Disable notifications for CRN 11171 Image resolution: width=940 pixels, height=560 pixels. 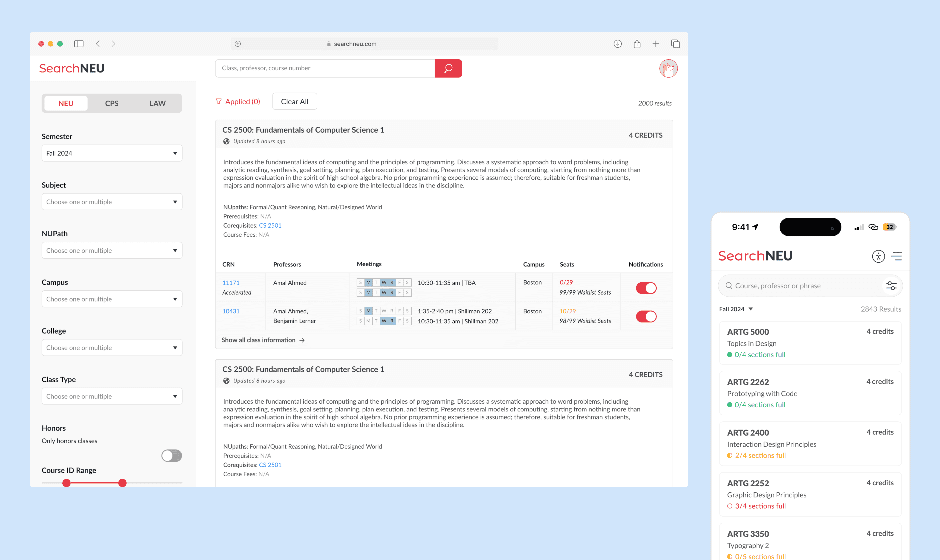pyautogui.click(x=646, y=288)
